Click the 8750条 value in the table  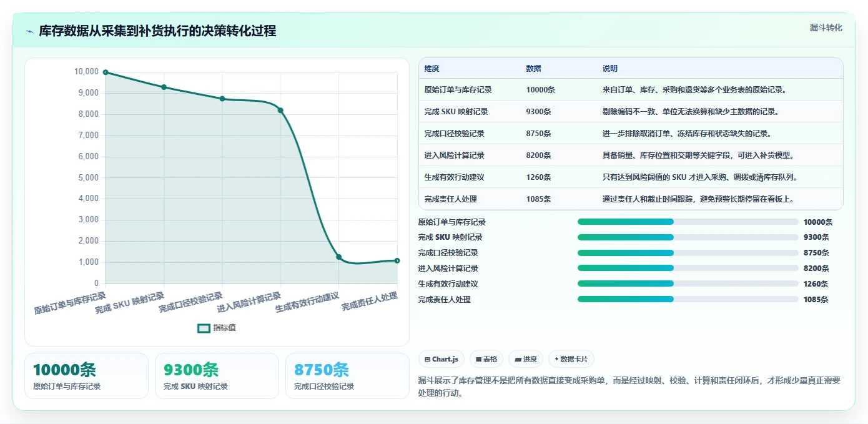(538, 134)
